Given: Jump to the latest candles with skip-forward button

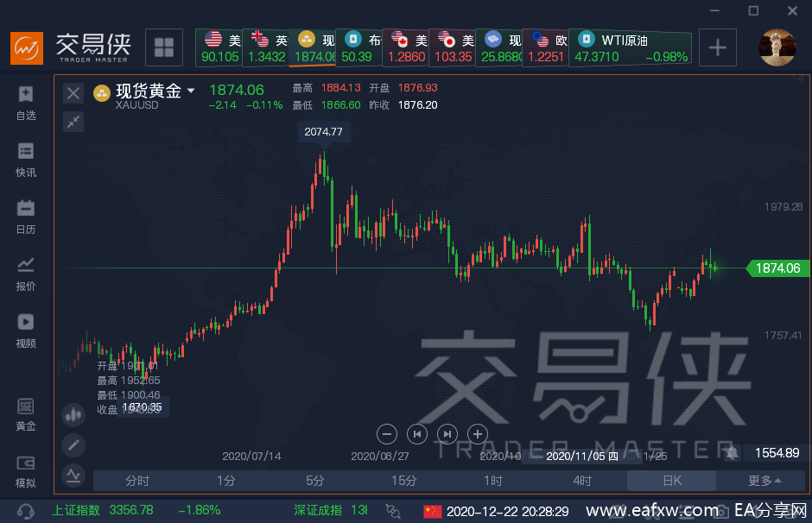Looking at the screenshot, I should click(x=447, y=434).
